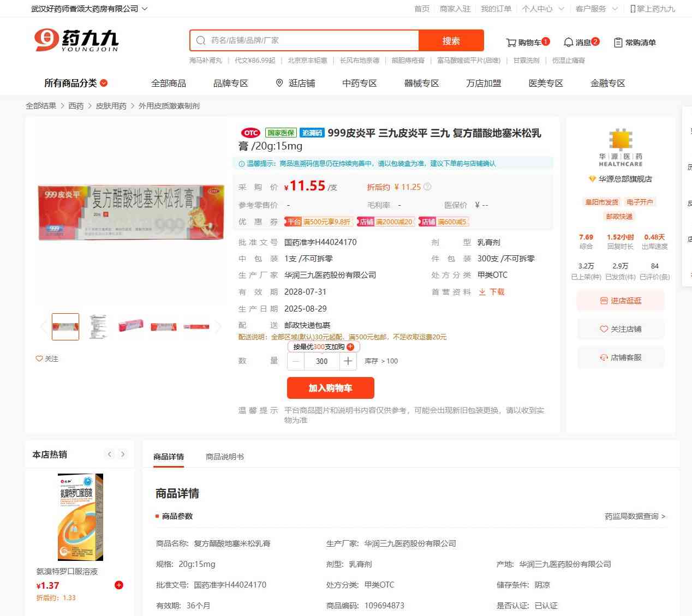This screenshot has width=692, height=616.
Task: Open the frequent purchase list icon
Action: (618, 43)
